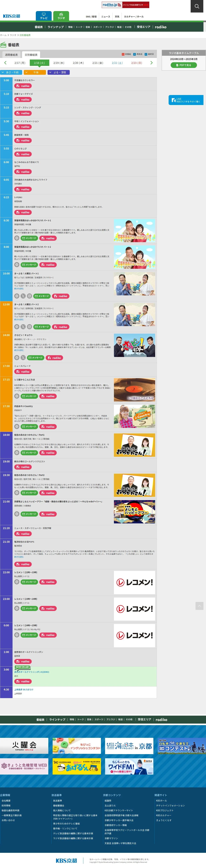Viewport: 206px width, 868px height.
Task: Send メッセージ to レコメン!(22時〜23時)
Action: tap(29, 582)
